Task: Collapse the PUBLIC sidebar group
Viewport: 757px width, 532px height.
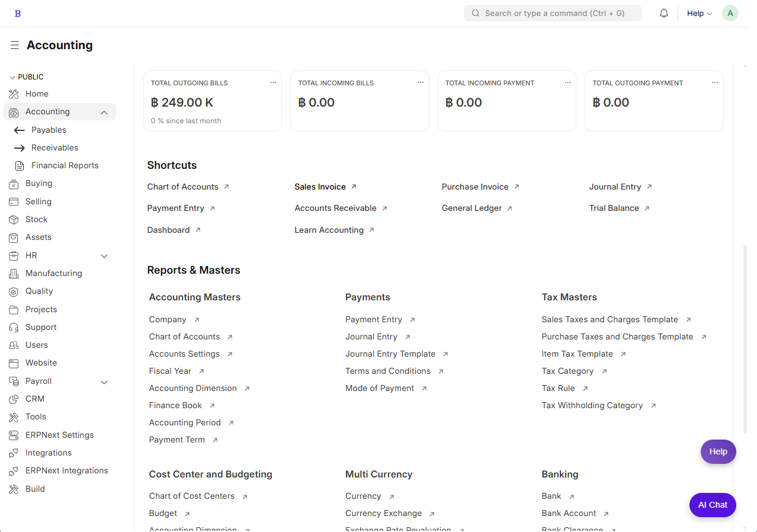Action: coord(12,77)
